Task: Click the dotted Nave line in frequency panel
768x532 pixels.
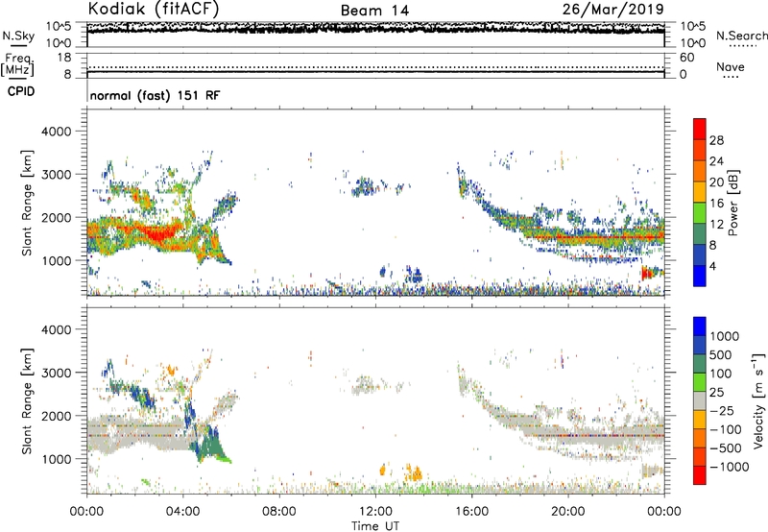Action: tap(375, 67)
